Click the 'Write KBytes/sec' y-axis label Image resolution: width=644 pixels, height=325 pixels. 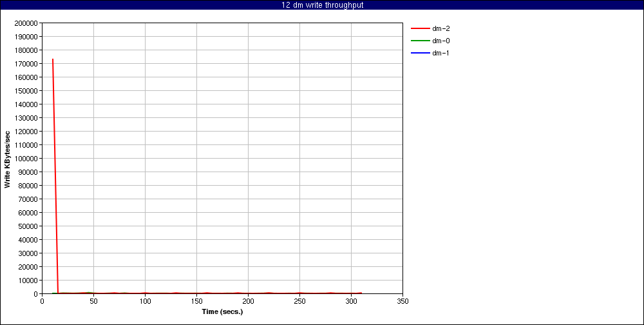[7, 159]
